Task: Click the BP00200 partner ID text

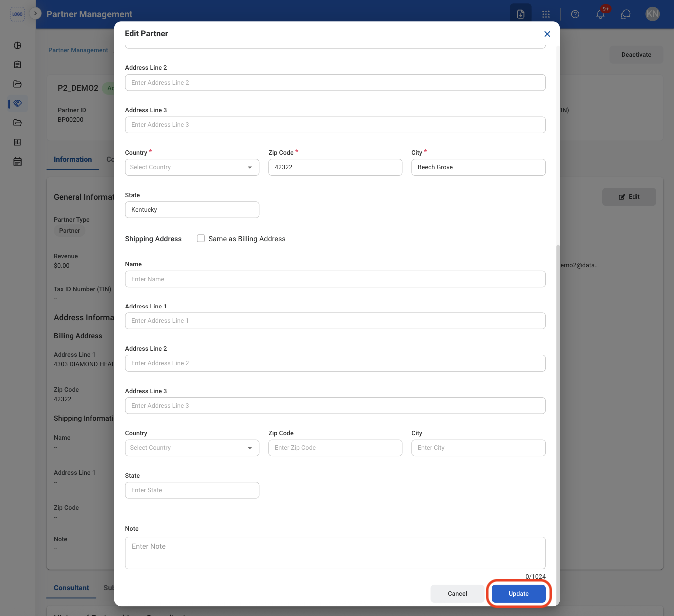Action: pyautogui.click(x=71, y=120)
